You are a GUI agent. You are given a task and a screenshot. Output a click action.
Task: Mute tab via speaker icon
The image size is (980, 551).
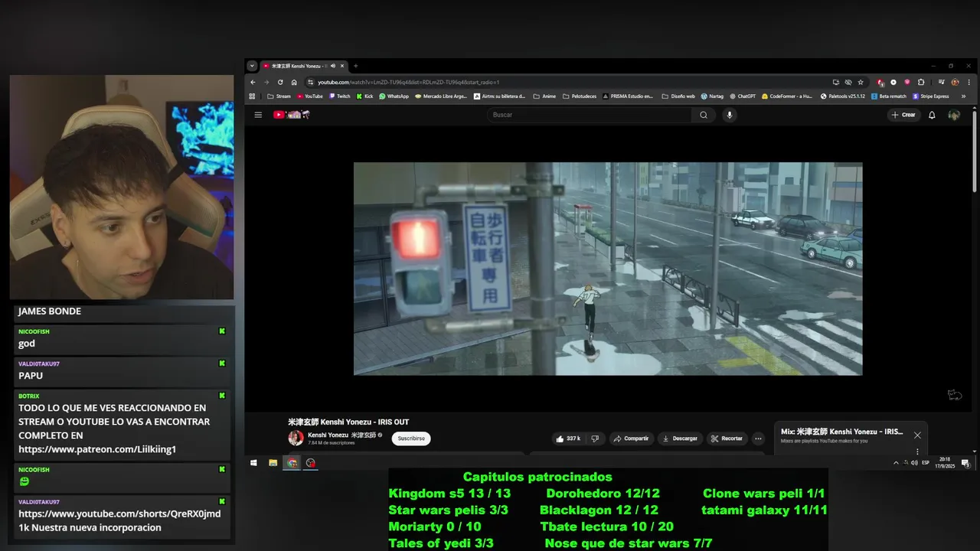tap(332, 66)
